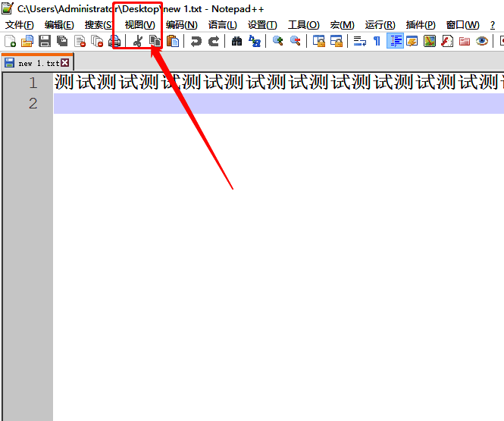The height and width of the screenshot is (421, 504).
Task: Click the Undo arrow icon
Action: (196, 41)
